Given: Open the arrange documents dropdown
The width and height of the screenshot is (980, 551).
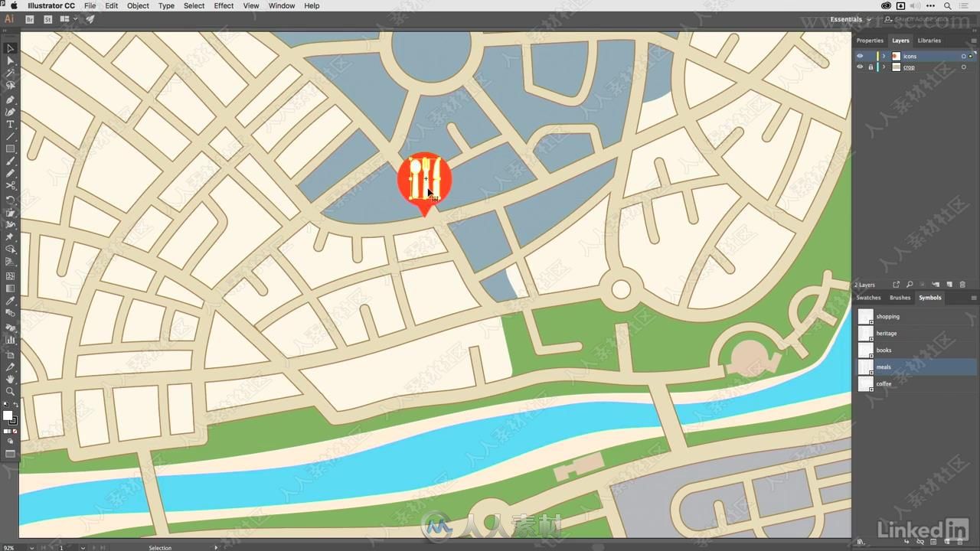Looking at the screenshot, I should click(68, 19).
